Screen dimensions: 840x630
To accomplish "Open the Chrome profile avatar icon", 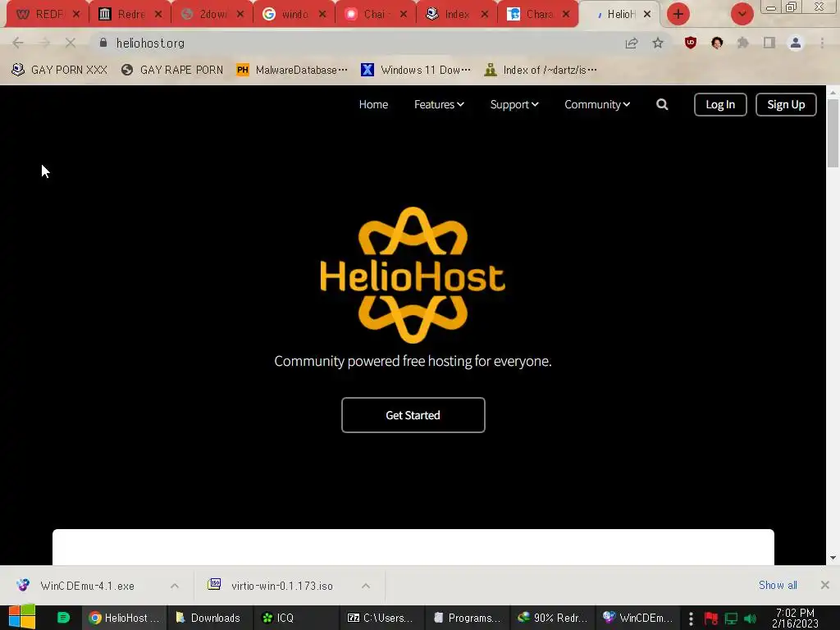I will click(796, 43).
